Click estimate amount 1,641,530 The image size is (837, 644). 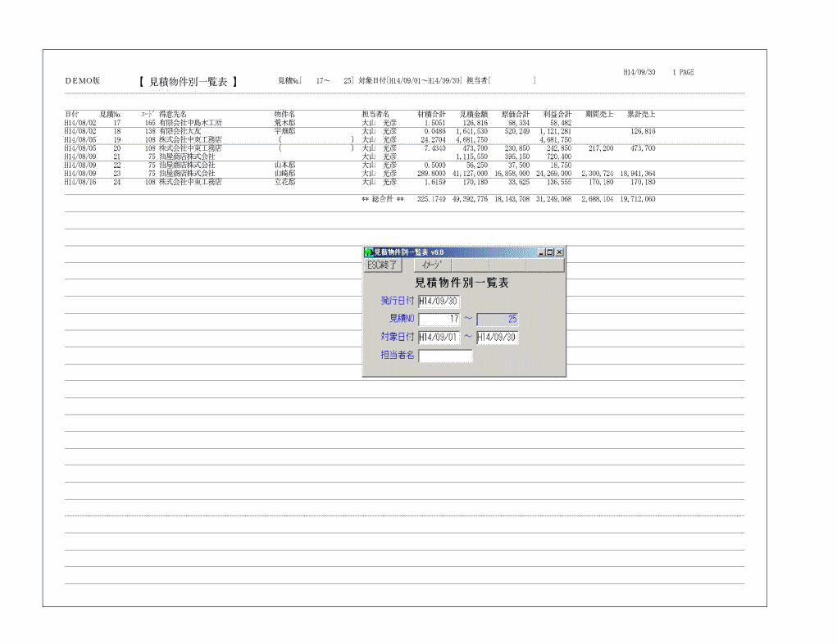click(472, 131)
